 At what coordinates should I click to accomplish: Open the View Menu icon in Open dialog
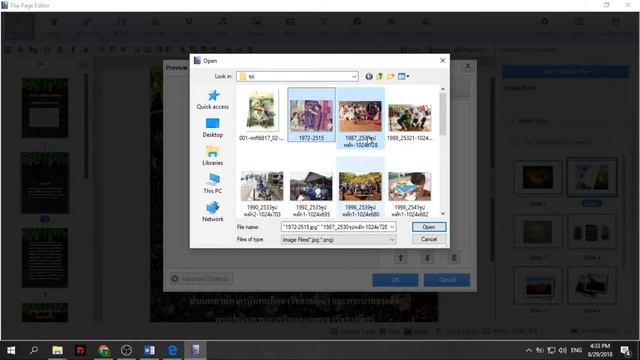coord(403,76)
